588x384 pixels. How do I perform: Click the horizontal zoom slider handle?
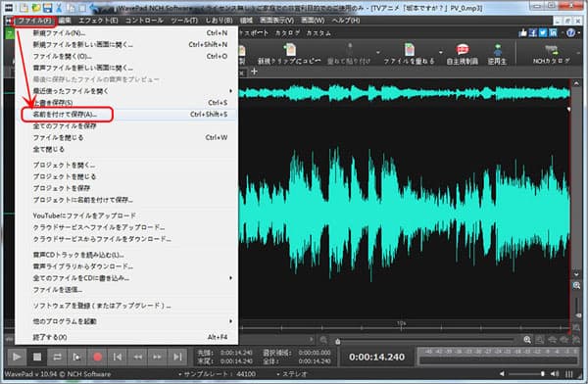click(337, 341)
